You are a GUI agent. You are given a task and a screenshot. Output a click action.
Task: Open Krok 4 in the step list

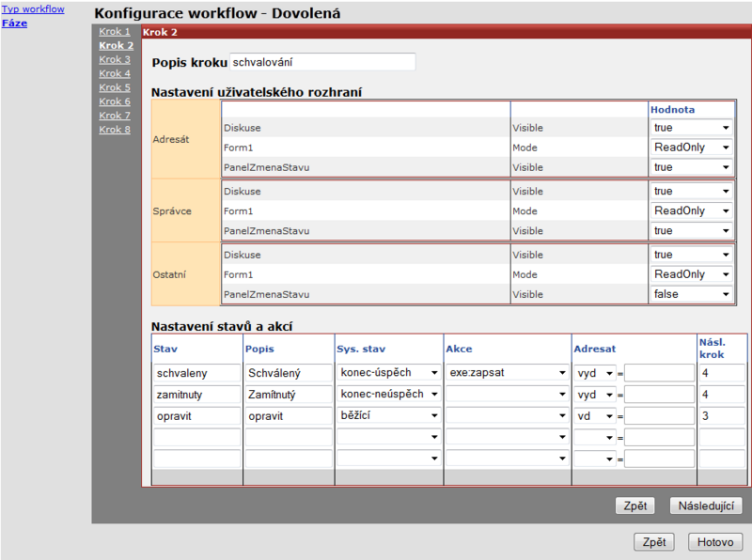115,73
